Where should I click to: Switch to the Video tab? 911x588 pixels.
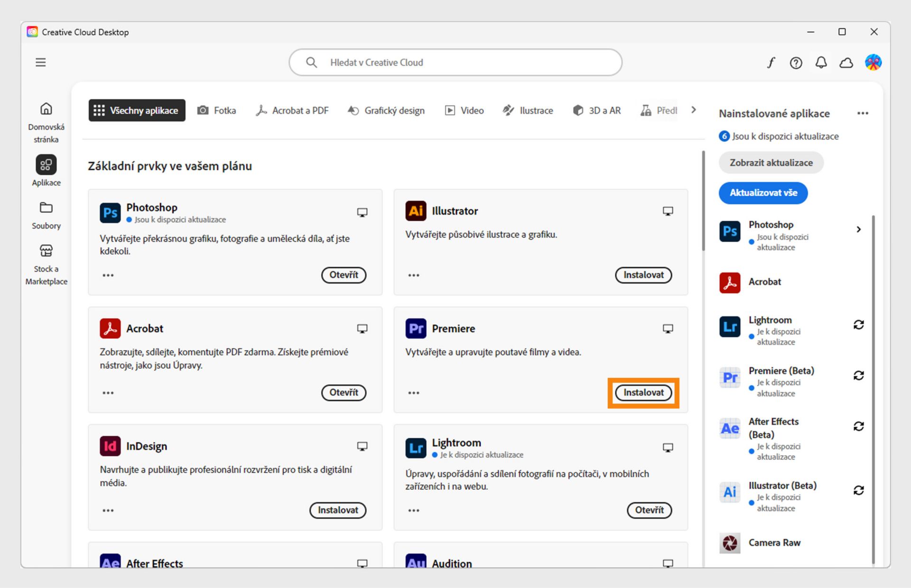click(464, 110)
